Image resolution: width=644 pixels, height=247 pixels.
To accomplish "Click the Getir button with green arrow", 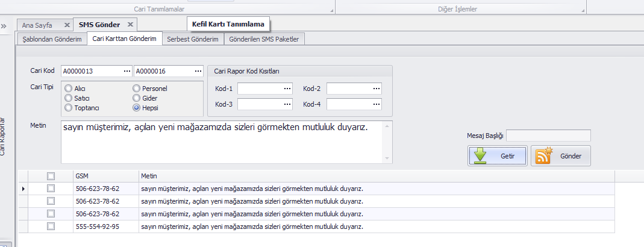I will 498,155.
